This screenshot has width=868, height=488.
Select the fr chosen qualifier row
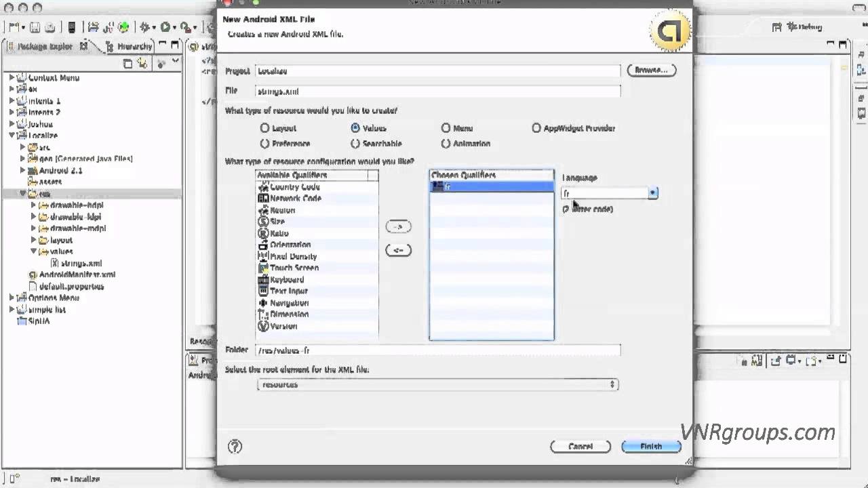(492, 187)
